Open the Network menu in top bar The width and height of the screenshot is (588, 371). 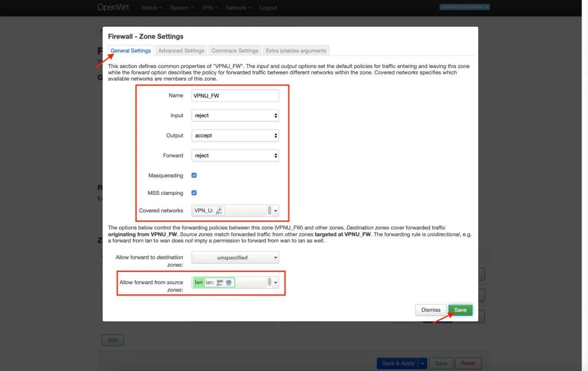(238, 8)
